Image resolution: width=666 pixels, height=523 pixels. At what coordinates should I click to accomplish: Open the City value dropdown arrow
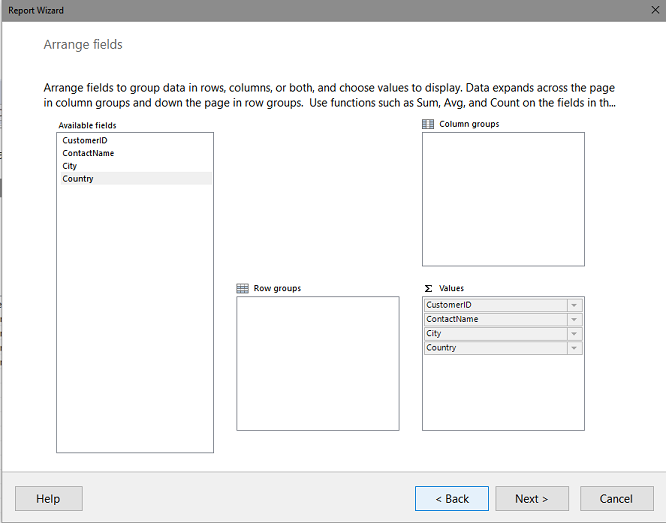pyautogui.click(x=574, y=334)
